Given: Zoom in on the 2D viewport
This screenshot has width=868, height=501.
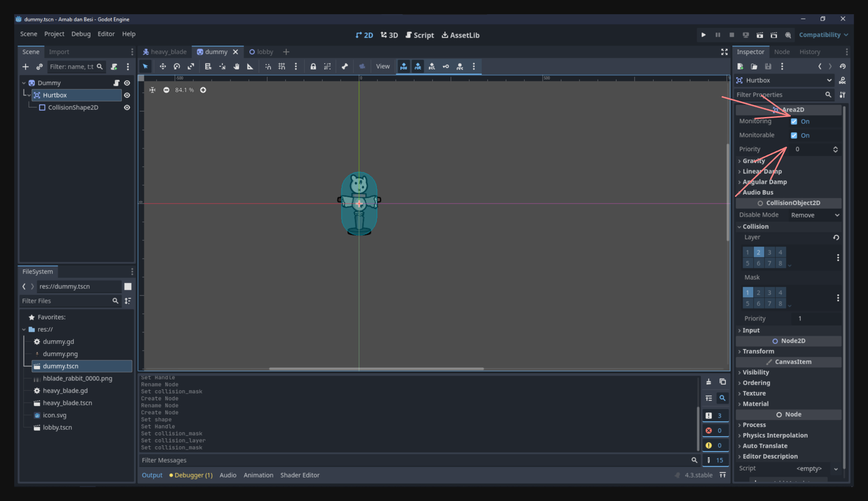Looking at the screenshot, I should pyautogui.click(x=203, y=90).
